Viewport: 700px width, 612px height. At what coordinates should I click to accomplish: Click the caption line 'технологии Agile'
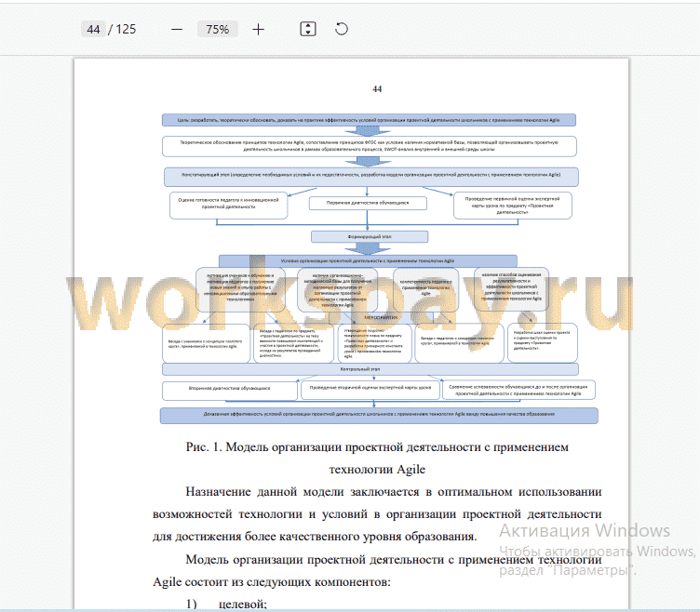[x=377, y=470]
